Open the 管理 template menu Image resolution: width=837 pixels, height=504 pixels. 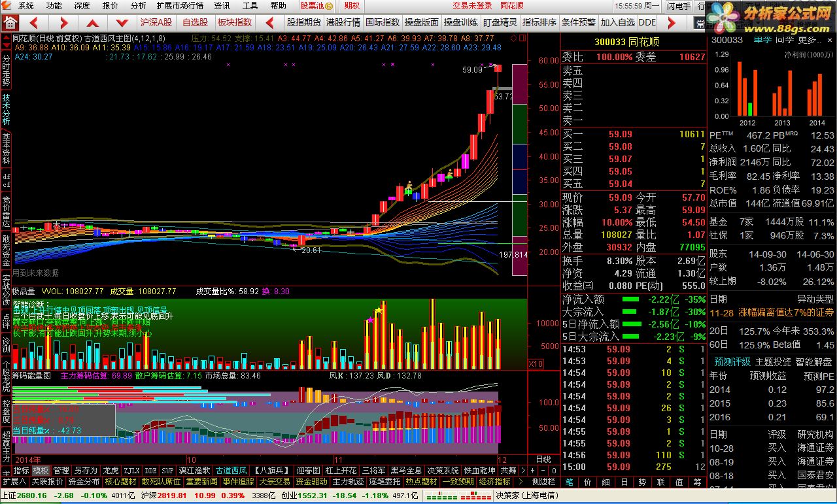(x=61, y=470)
